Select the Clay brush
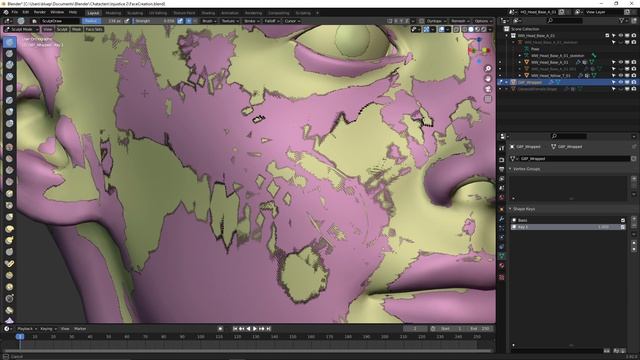Image resolution: width=640 pixels, height=360 pixels. [10, 65]
